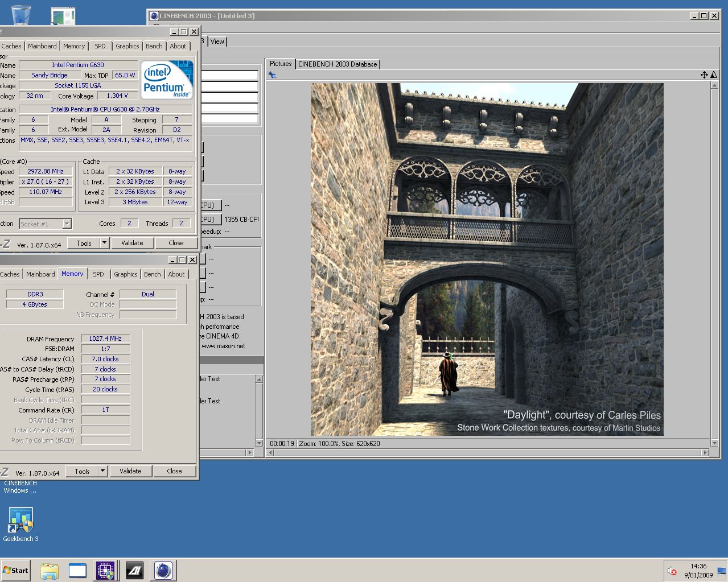Click Close button in lower CPU-Z window

pyautogui.click(x=174, y=471)
